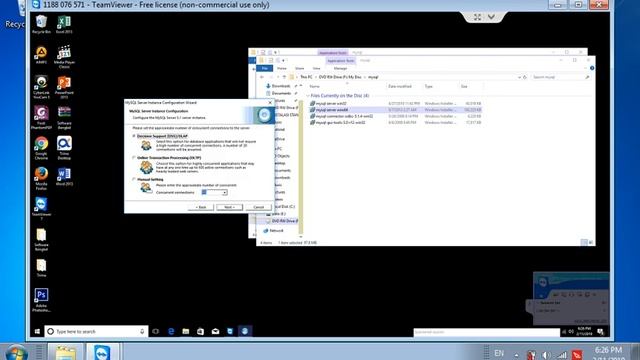The height and width of the screenshot is (360, 640).
Task: Click the This PC breadcrumb
Action: pyautogui.click(x=306, y=77)
